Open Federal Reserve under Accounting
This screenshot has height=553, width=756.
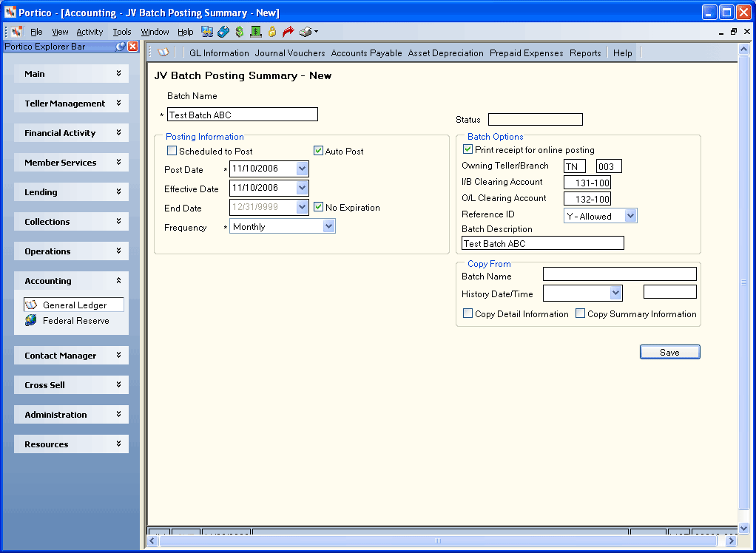tap(75, 320)
